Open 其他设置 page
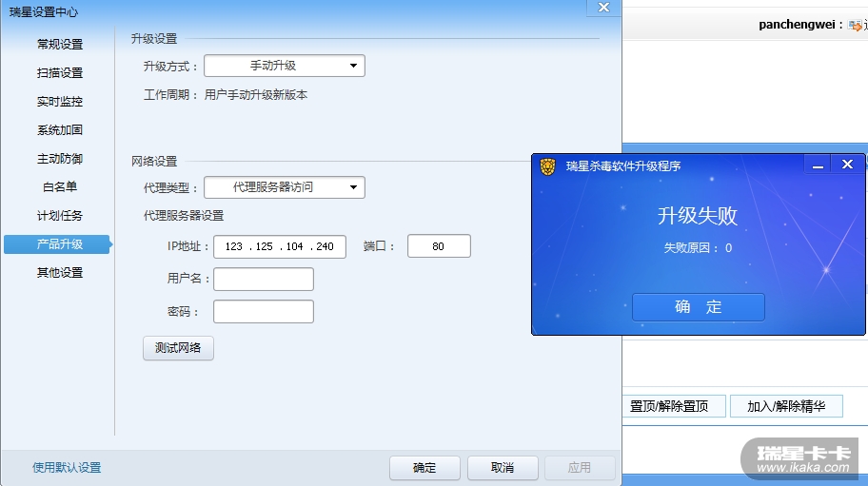Screen dimensions: 868x486 tap(60, 273)
